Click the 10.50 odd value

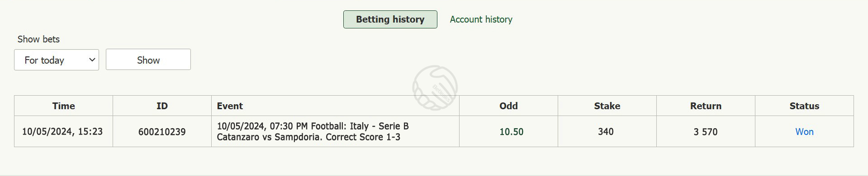click(x=511, y=132)
